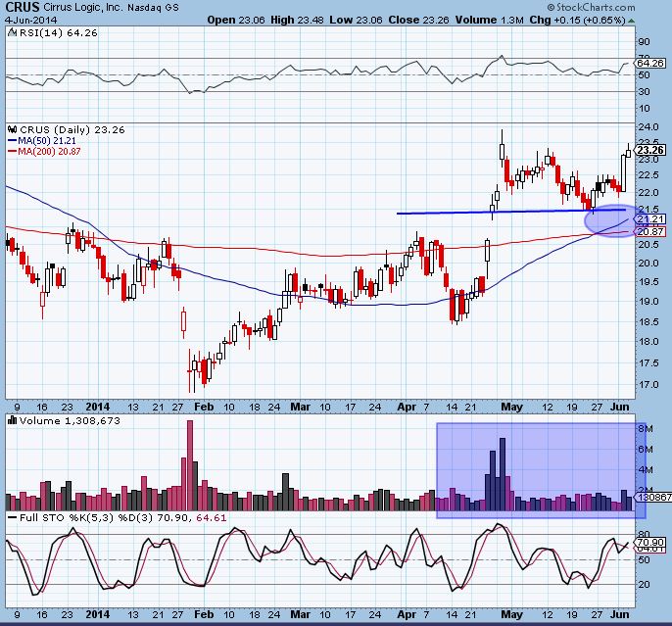The height and width of the screenshot is (626, 672).
Task: Click the CRUS (Daily) 23.26 legend
Action: 72,129
